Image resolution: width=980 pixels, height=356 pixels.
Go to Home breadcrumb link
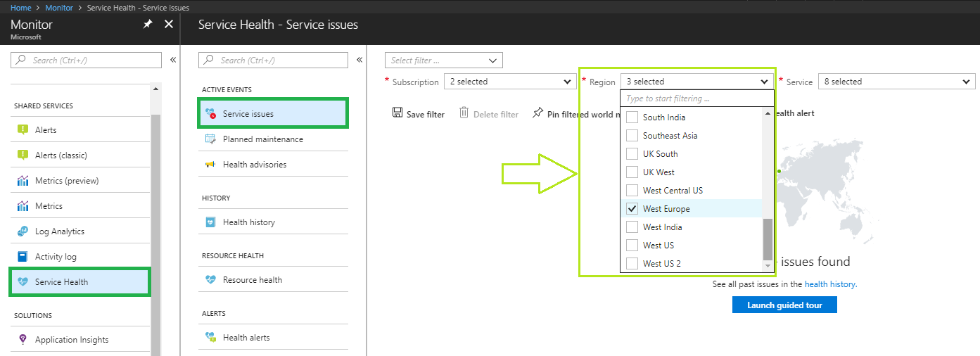pyautogui.click(x=21, y=7)
